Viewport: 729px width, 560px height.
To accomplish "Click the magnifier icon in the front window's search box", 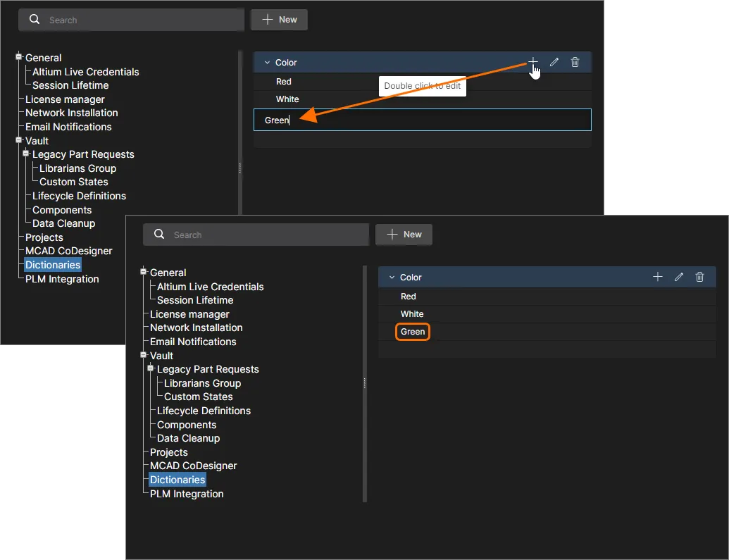I will point(159,235).
